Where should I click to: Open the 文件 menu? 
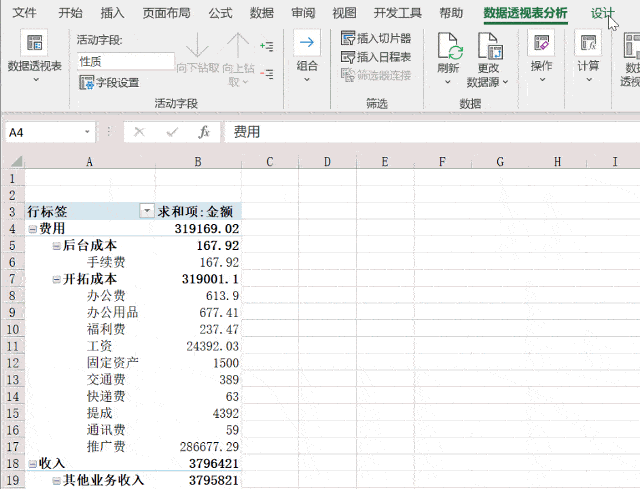24,13
